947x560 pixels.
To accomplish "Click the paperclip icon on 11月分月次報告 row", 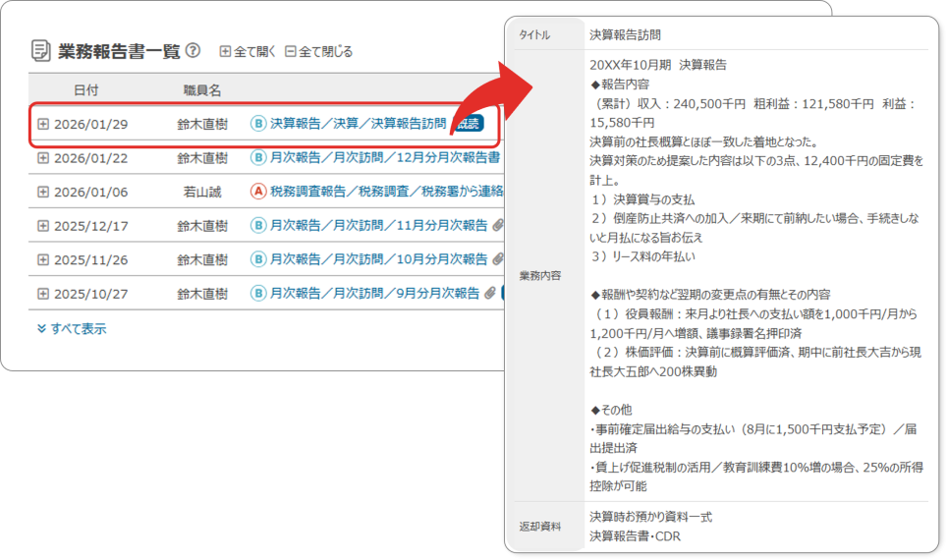I will coord(497,226).
